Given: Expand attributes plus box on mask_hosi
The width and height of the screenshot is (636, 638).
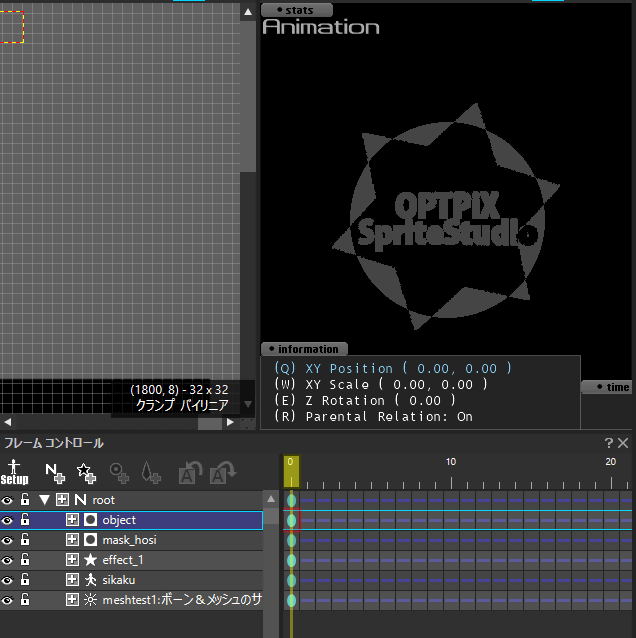Looking at the screenshot, I should [x=72, y=540].
